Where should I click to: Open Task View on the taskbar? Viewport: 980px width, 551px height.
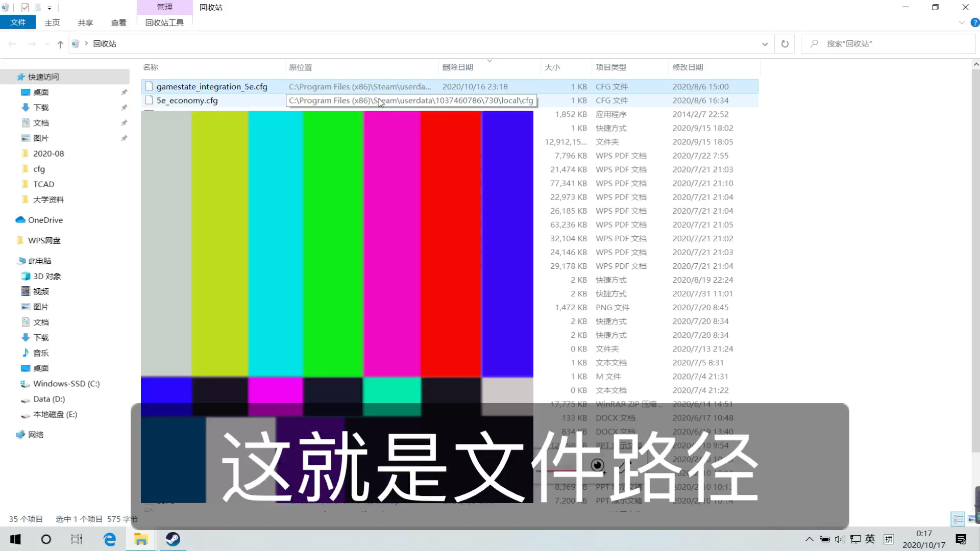(77, 539)
